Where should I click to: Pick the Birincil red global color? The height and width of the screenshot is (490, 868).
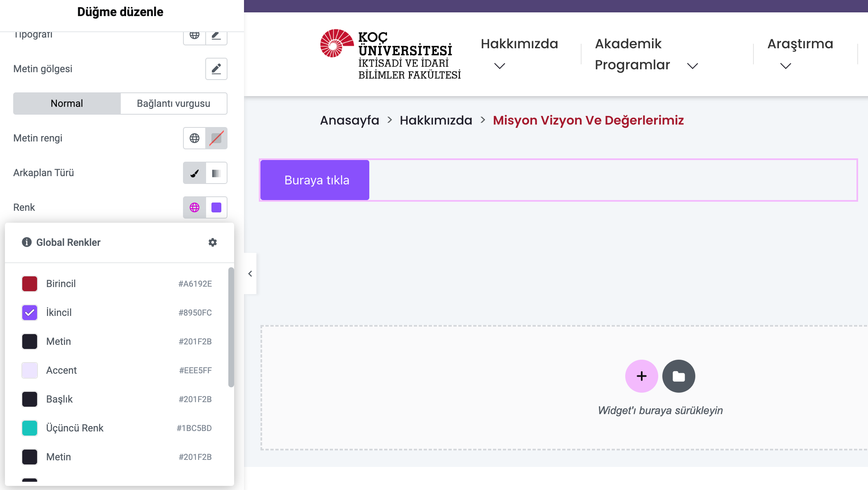[30, 284]
